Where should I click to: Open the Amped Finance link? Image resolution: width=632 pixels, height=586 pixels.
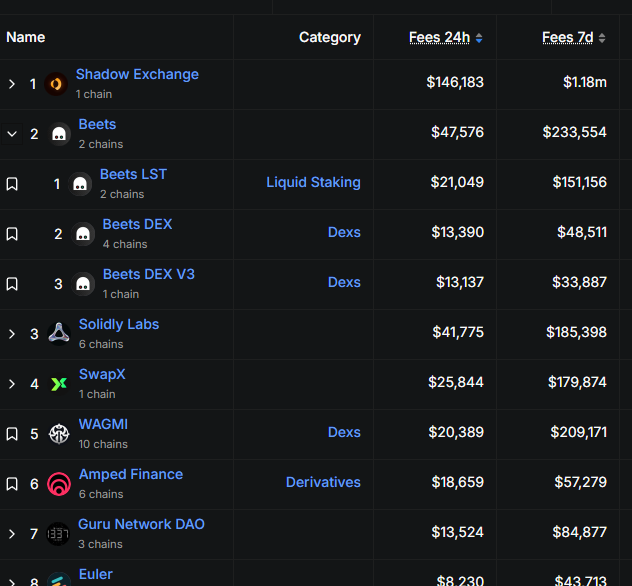pos(131,474)
